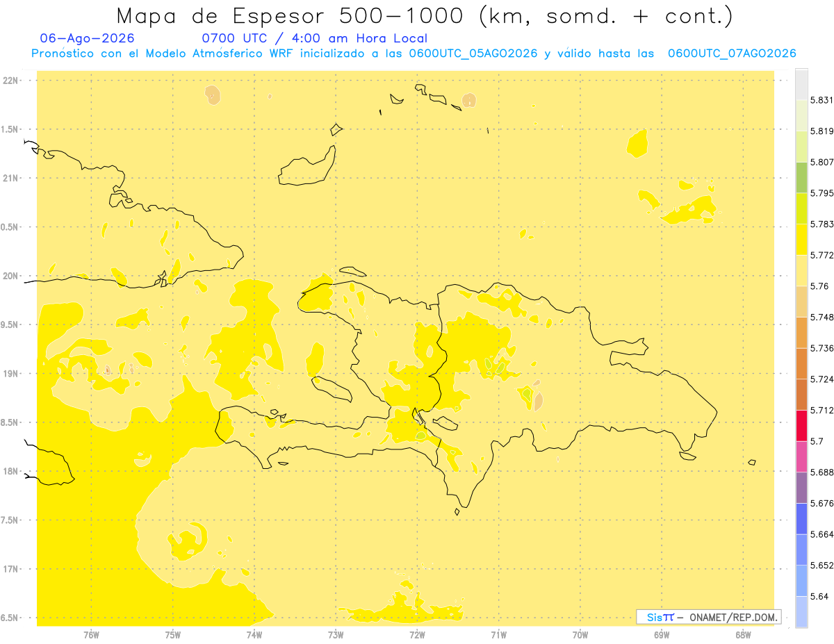Click the legend value 5.772

click(x=821, y=255)
